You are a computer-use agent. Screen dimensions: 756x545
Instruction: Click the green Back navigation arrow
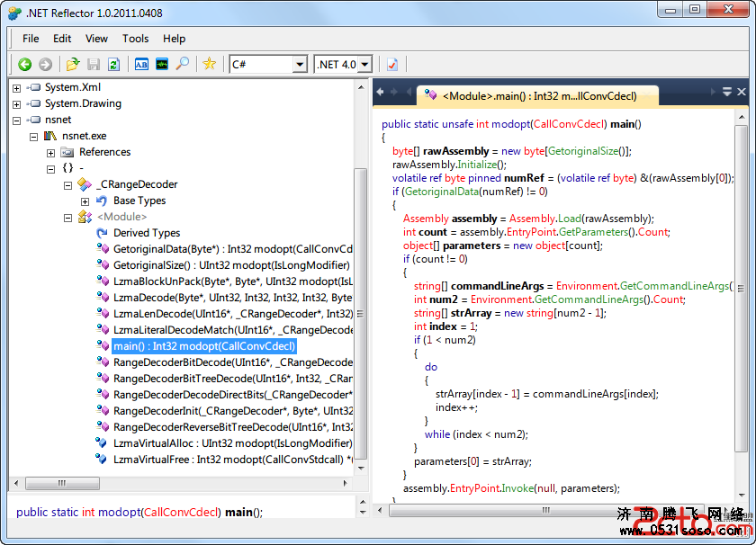24,64
